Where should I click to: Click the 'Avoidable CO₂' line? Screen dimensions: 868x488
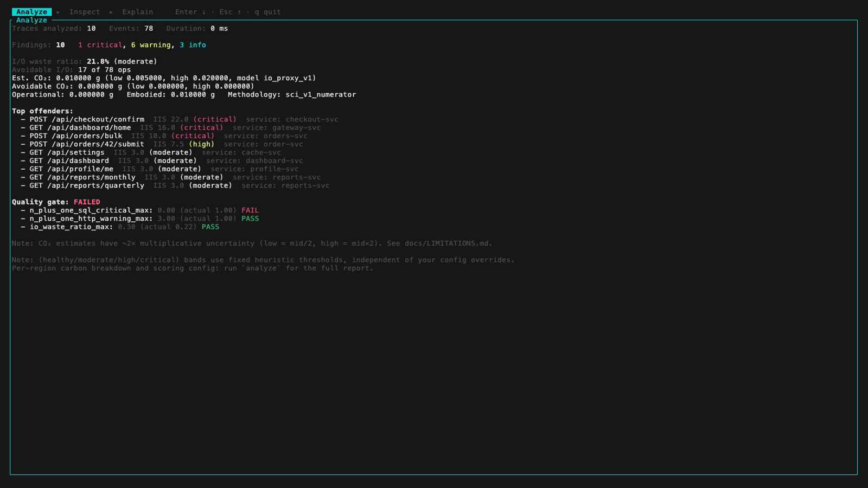click(133, 86)
